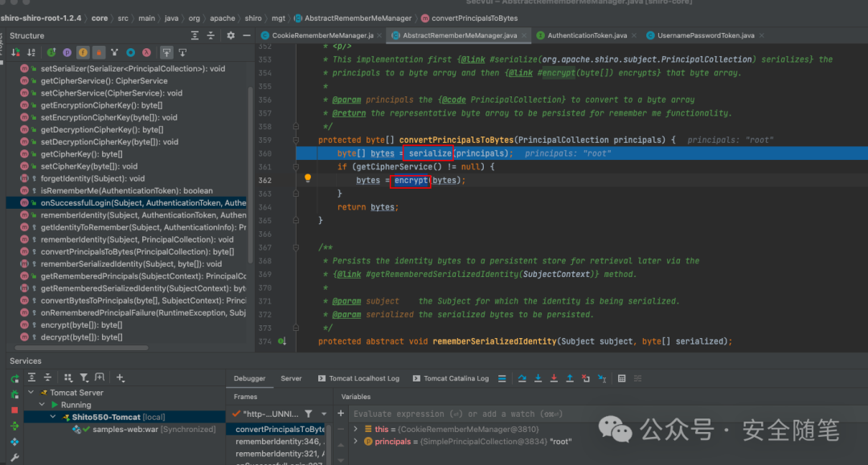
Task: Close the AbstractRememberMeManager.java tab
Action: (524, 36)
